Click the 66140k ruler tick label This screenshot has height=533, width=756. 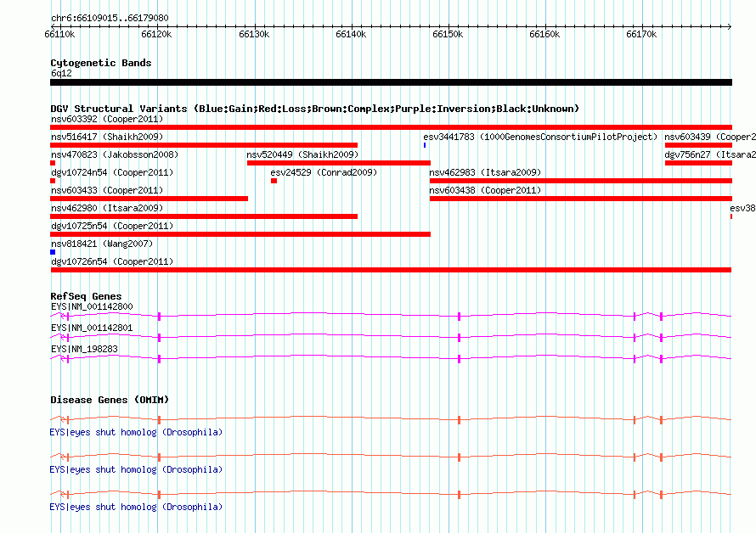tap(351, 34)
